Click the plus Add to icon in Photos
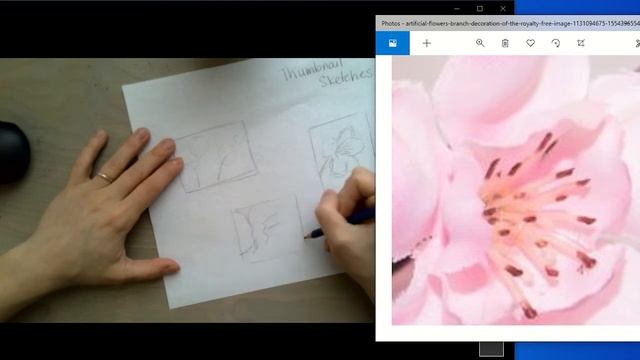Screen dimensions: 640x360 (427, 43)
